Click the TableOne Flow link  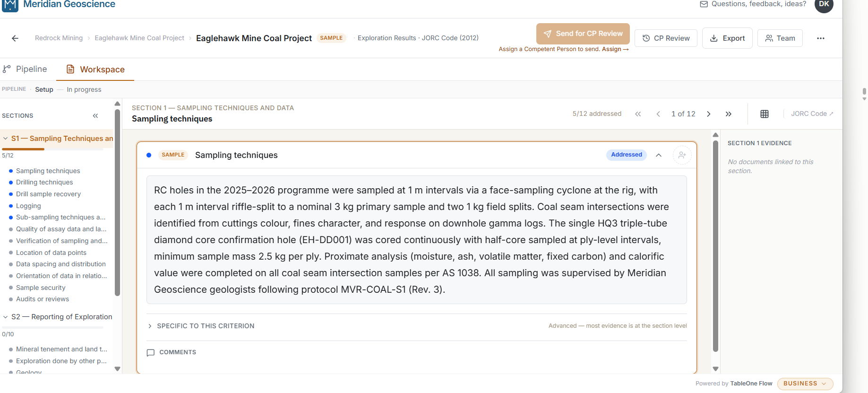click(751, 384)
